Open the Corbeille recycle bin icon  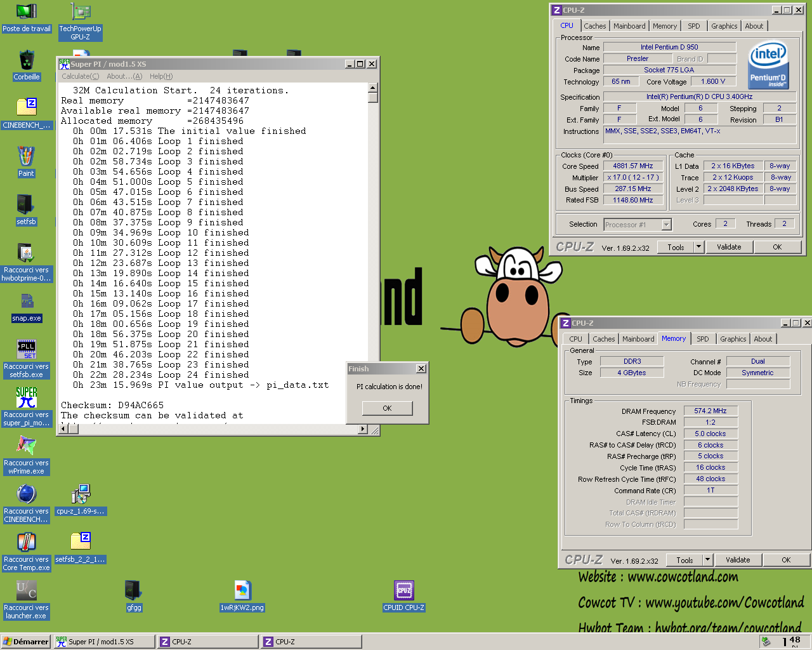[x=26, y=66]
